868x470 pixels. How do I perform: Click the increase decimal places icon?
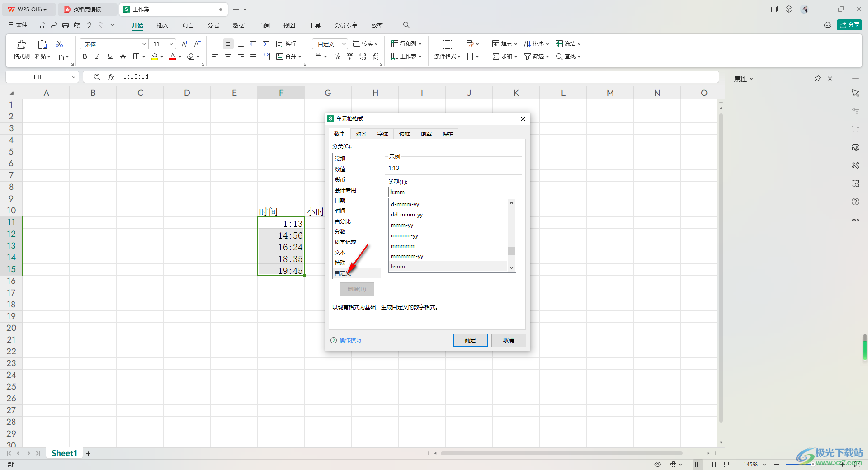[363, 56]
